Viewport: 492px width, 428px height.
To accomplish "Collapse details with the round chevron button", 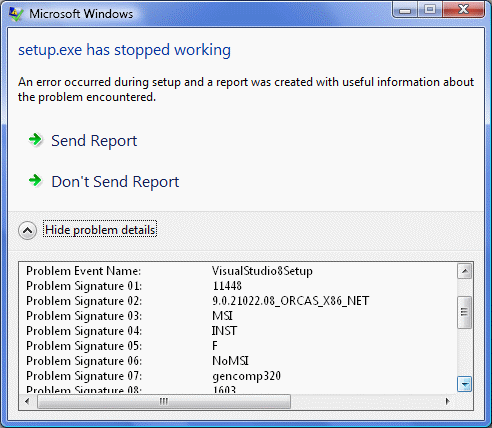I will [x=27, y=230].
